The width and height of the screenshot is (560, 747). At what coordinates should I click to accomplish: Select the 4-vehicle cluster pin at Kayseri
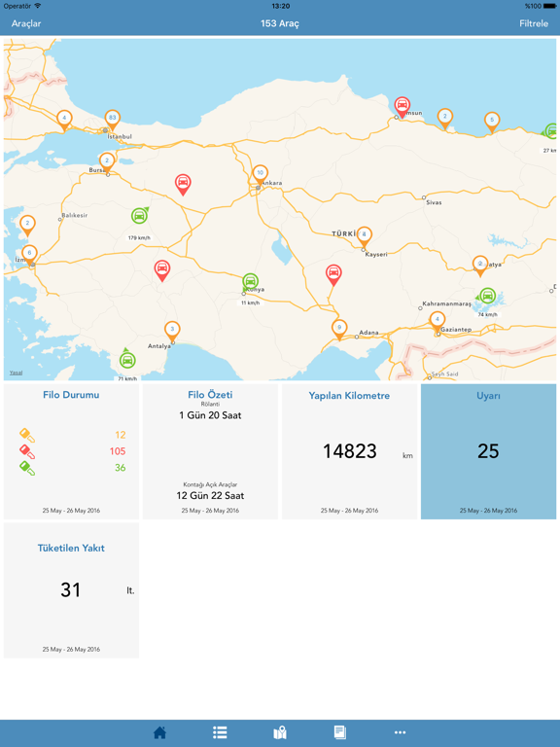point(365,236)
